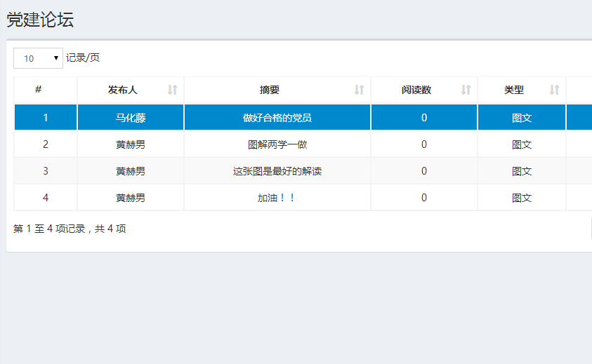Click 图文 type in row 1
The width and height of the screenshot is (592, 364).
521,118
